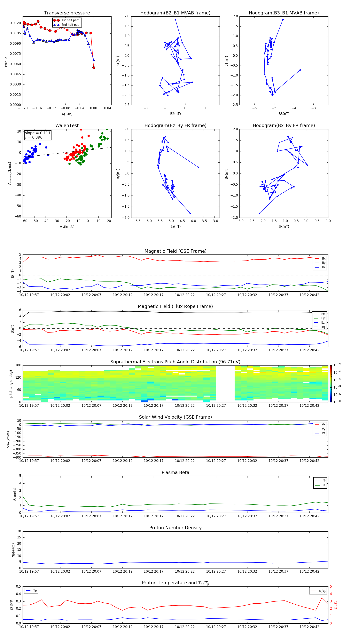Select the 'Tp' legend entry
The width and height of the screenshot is (351, 644).
click(x=32, y=591)
